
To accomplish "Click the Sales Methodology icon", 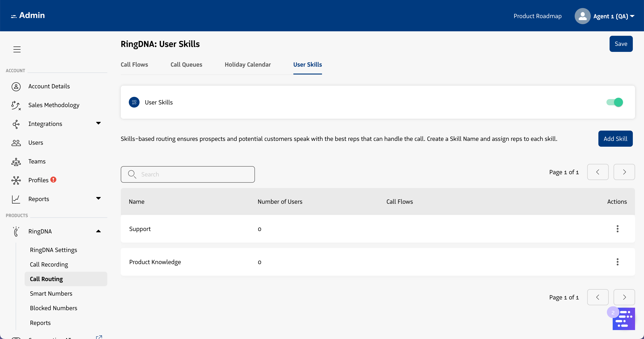I will coord(16,105).
